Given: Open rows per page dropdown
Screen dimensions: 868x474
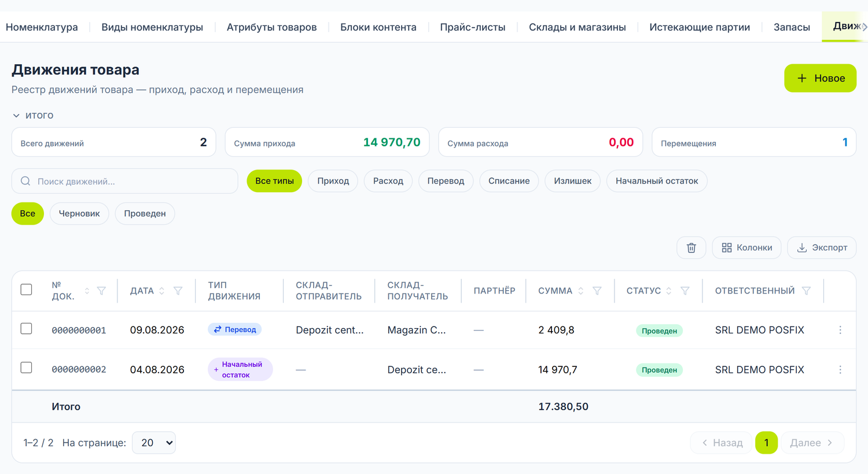Looking at the screenshot, I should pos(154,443).
